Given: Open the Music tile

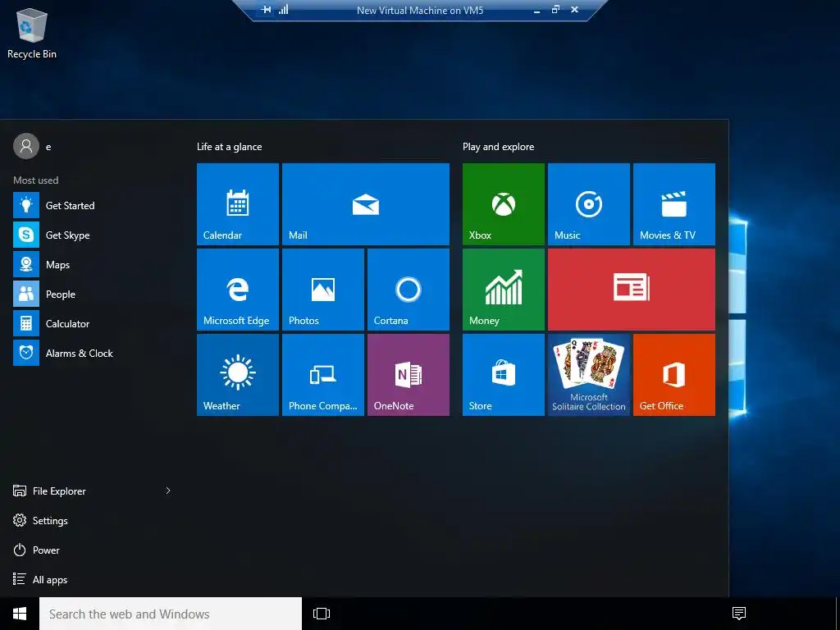Looking at the screenshot, I should tap(589, 204).
